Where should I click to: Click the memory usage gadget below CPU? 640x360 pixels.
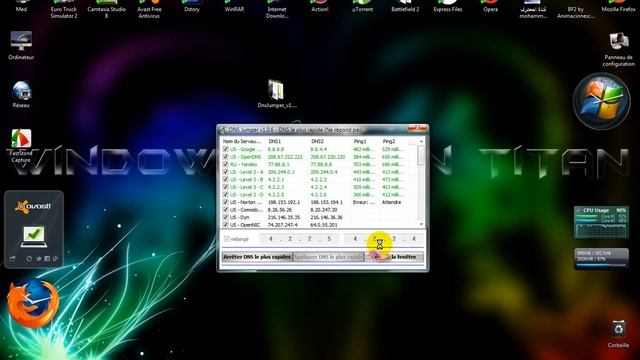coord(601,259)
